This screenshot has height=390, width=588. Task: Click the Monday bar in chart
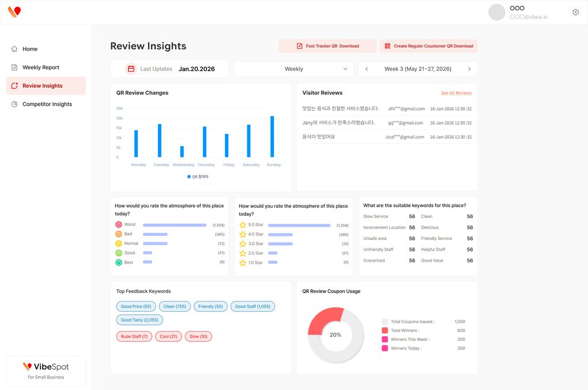click(136, 144)
